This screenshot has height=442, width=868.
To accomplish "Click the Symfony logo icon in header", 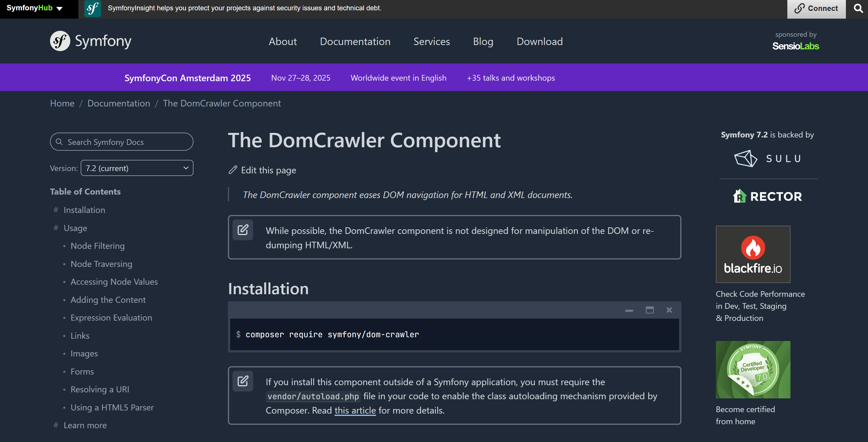I will click(60, 41).
